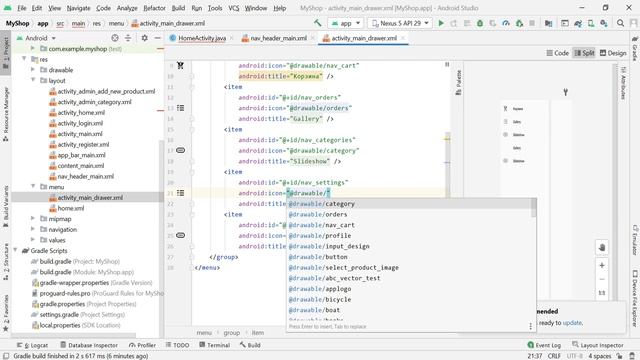Open the Palette side tool window
640x360 pixels.
pyautogui.click(x=458, y=82)
